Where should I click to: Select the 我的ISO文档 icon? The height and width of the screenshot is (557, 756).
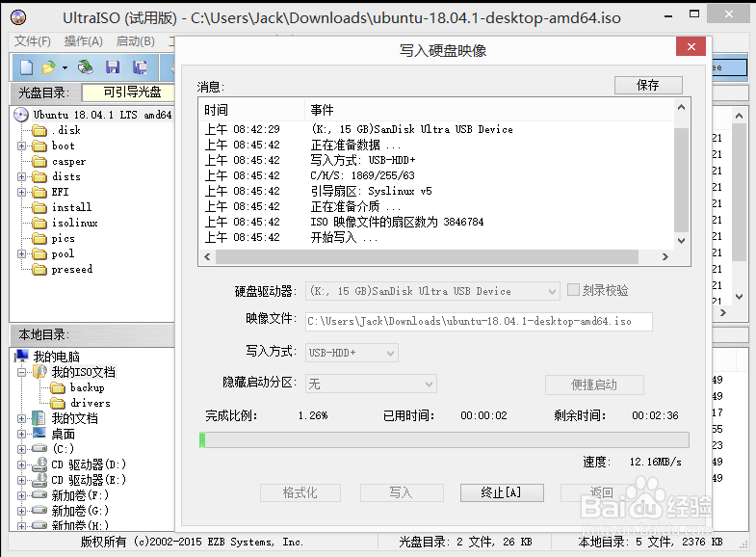tap(39, 372)
